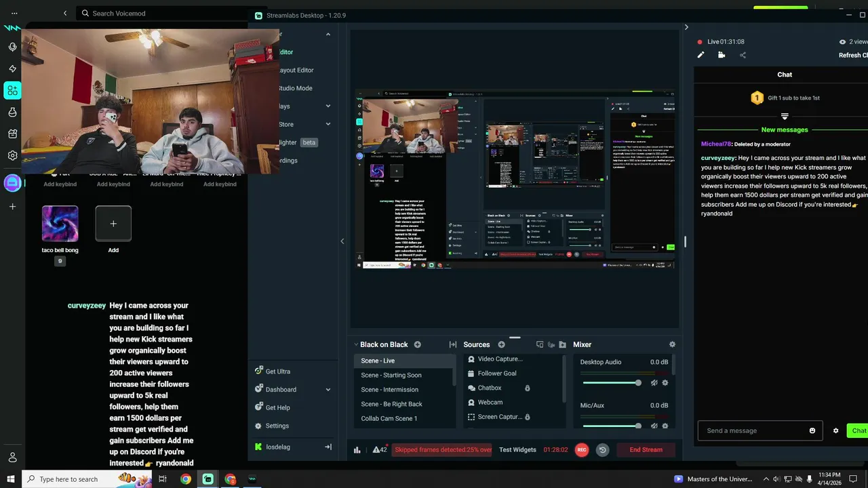
Task: Open the Sources dual-output display icon
Action: coord(540,344)
